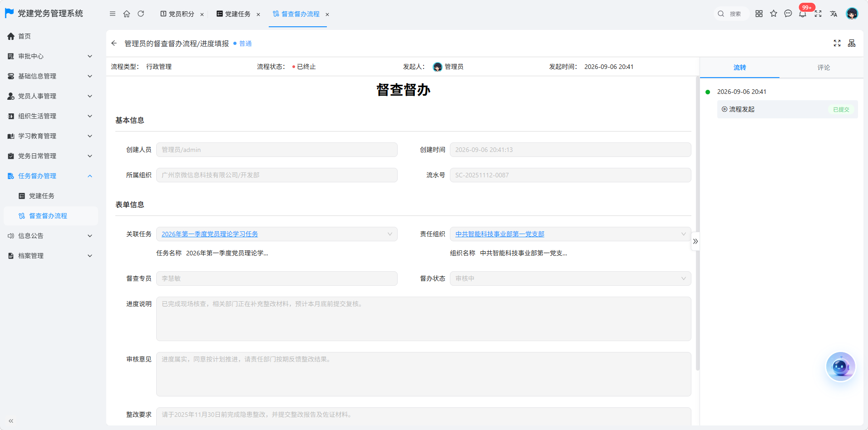Open the language translation icon
The height and width of the screenshot is (430, 868).
coord(833,14)
